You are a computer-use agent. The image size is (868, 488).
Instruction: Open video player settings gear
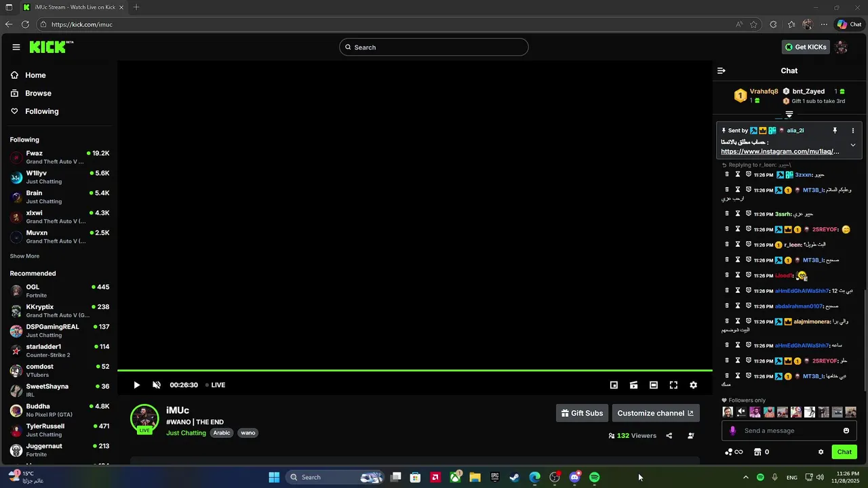(x=693, y=385)
